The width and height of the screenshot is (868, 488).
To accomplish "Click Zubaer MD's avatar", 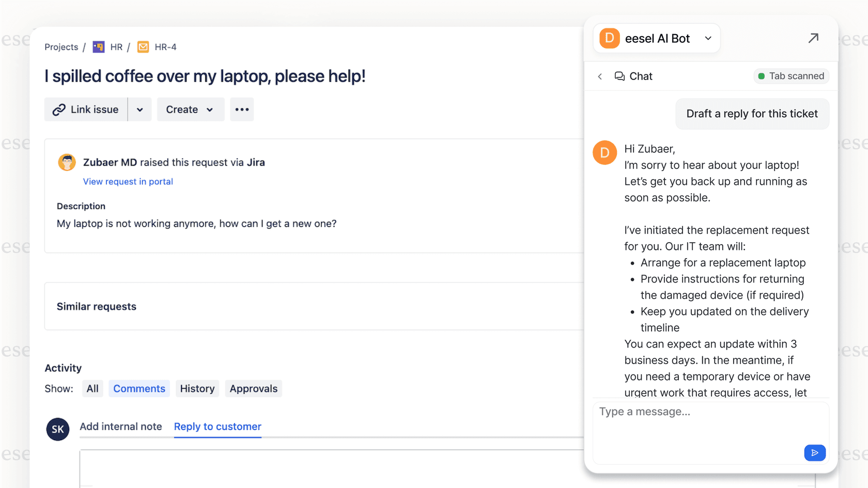I will [x=67, y=162].
